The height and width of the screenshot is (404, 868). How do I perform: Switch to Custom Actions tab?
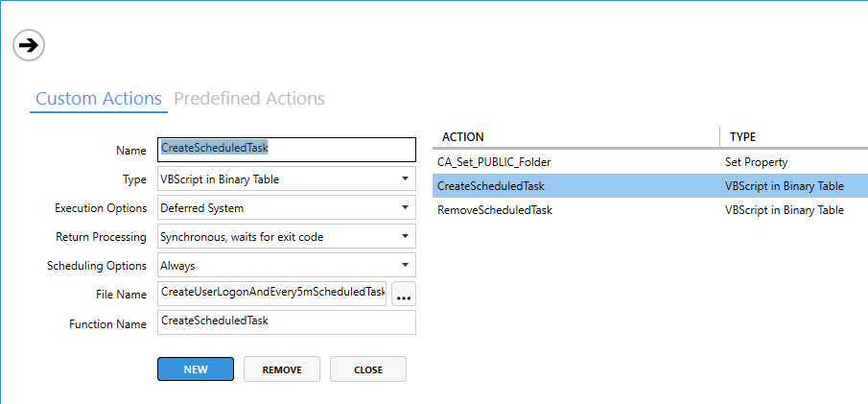tap(98, 99)
